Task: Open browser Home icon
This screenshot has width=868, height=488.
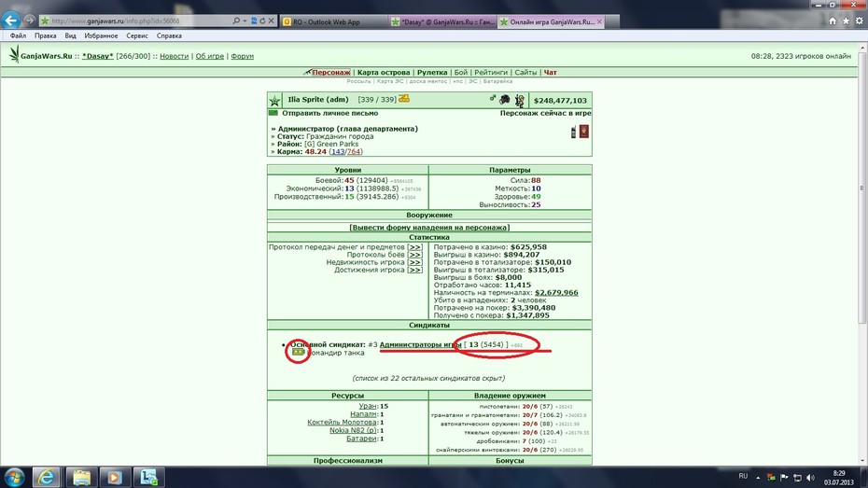Action: pos(833,21)
